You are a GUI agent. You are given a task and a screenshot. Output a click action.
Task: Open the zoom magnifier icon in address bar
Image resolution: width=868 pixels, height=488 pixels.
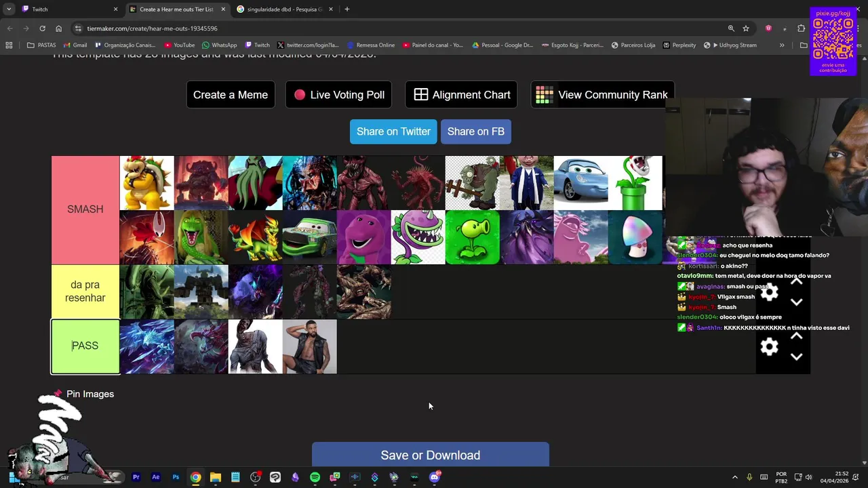click(x=731, y=28)
